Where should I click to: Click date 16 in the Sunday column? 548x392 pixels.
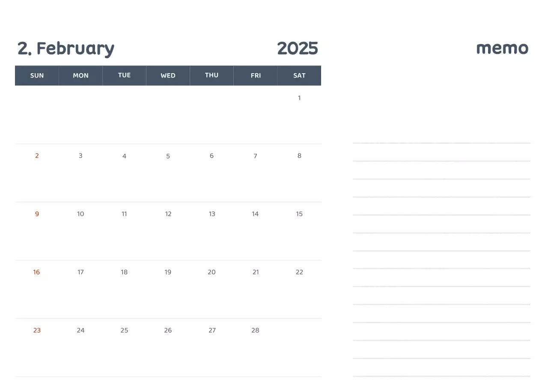point(36,272)
